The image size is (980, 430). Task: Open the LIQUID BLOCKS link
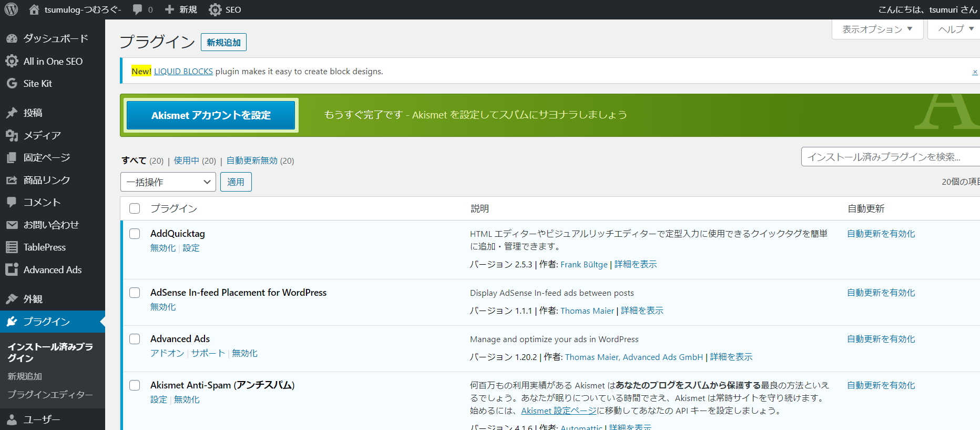[x=183, y=72]
